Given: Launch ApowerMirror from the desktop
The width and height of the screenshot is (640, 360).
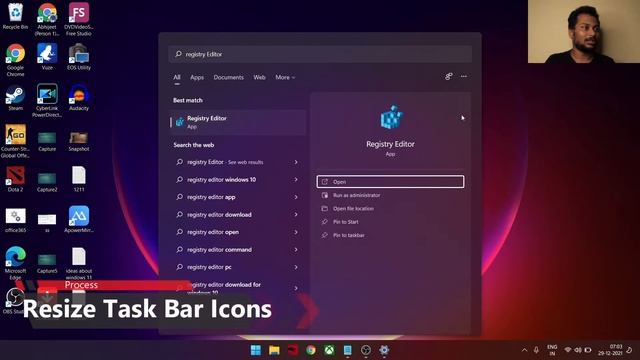Looking at the screenshot, I should [x=79, y=220].
